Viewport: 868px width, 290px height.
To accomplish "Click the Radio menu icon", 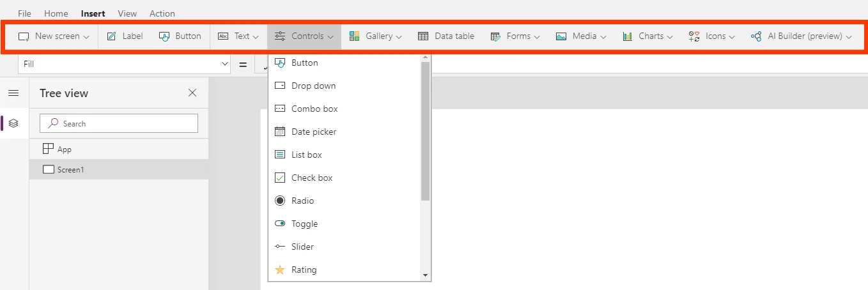I will coord(280,201).
